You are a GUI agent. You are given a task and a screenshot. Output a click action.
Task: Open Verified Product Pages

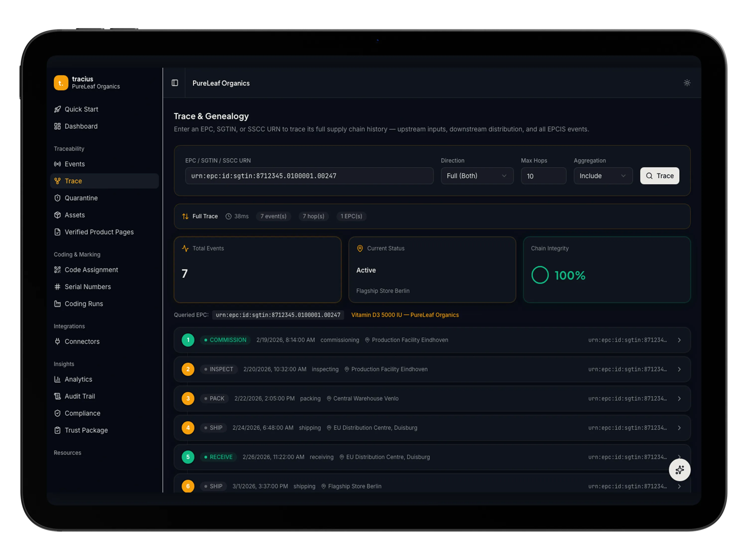coord(99,232)
